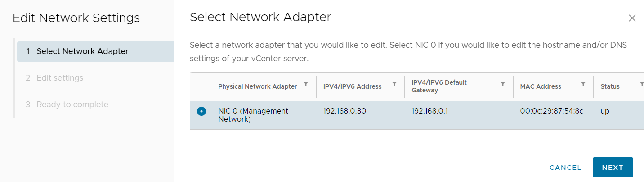This screenshot has height=182, width=644.
Task: Sort by the IPV4/IPV6 Default Gateway header
Action: tap(439, 86)
